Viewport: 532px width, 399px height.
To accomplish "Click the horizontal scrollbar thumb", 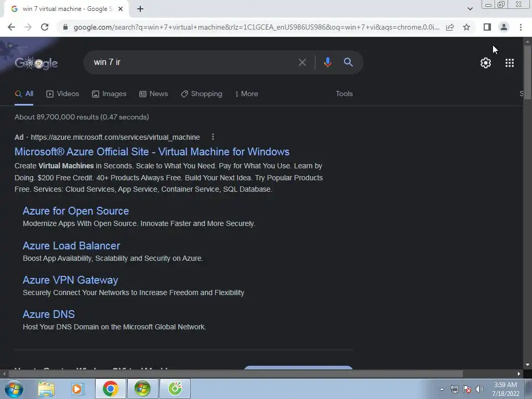I will pos(235,374).
